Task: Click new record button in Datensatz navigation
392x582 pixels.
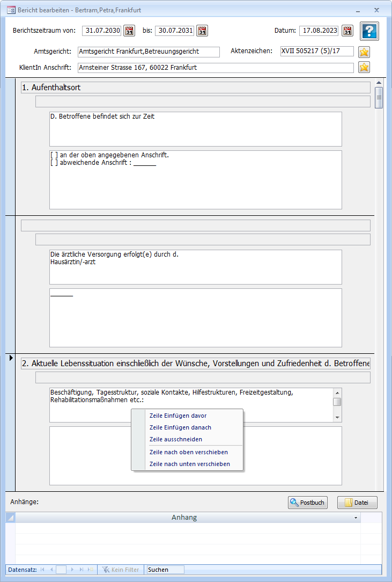Action: tap(91, 569)
